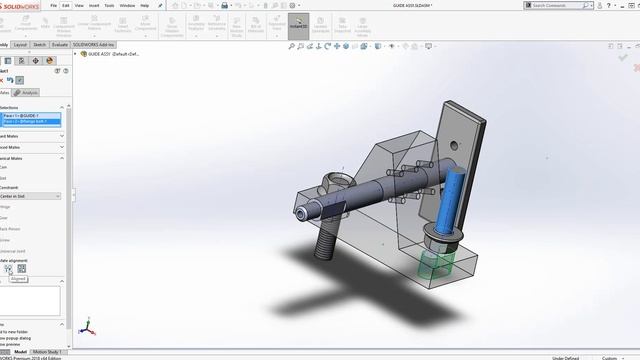Switch to the Layout tab
This screenshot has width=640, height=360.
[x=20, y=45]
